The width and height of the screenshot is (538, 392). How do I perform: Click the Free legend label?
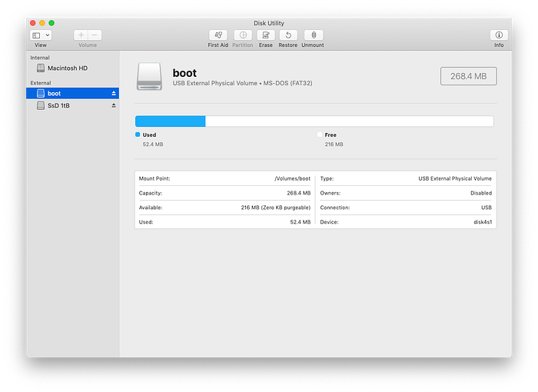click(330, 135)
